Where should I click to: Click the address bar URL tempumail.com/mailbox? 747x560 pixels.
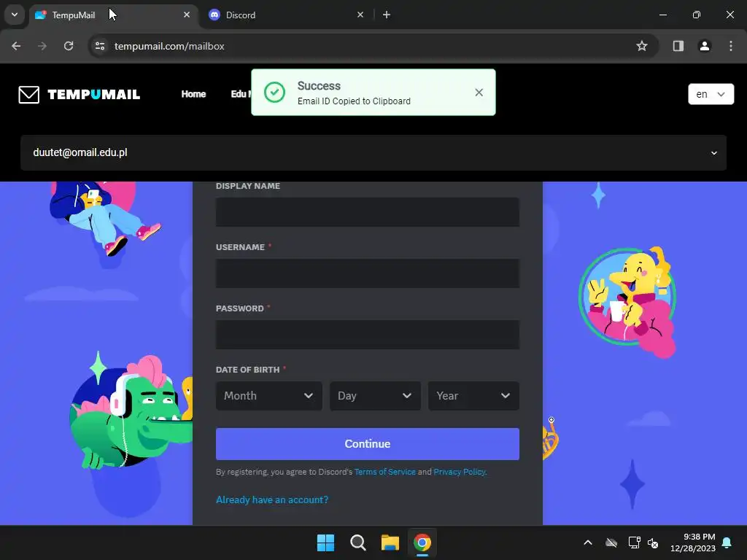[169, 46]
